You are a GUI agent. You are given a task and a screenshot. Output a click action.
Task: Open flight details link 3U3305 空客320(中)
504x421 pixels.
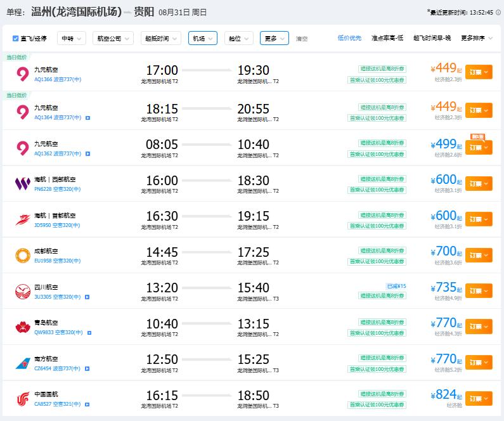point(58,297)
